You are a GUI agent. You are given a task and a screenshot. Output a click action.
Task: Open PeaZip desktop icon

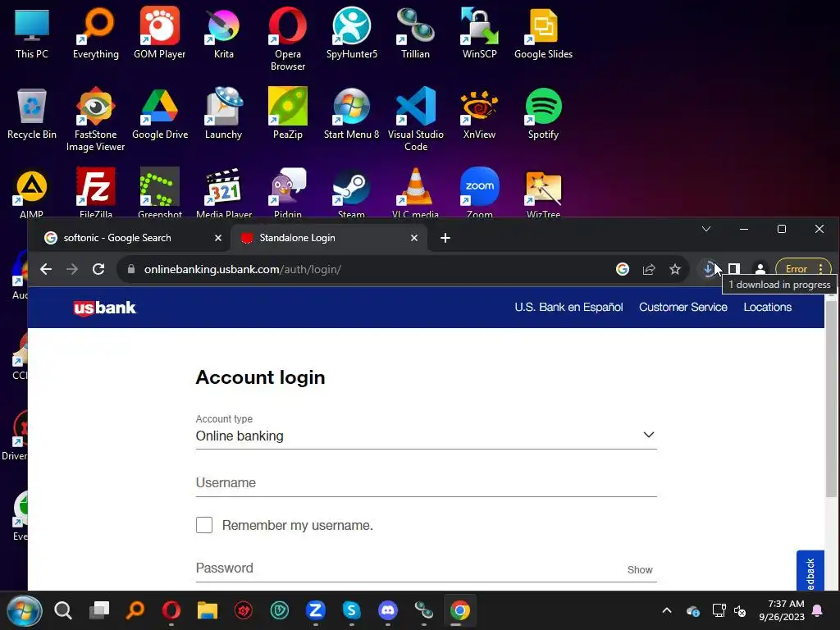click(x=288, y=113)
